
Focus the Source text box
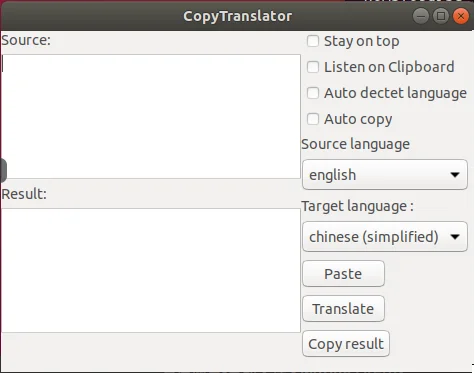[x=151, y=116]
